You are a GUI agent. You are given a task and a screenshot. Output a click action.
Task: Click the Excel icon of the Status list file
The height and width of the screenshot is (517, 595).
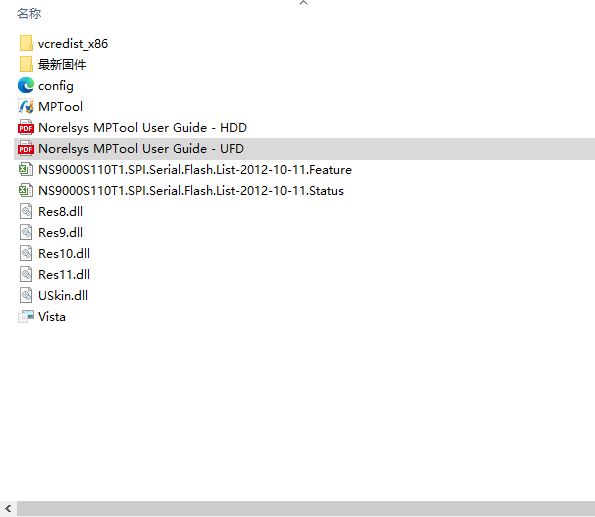click(x=26, y=190)
